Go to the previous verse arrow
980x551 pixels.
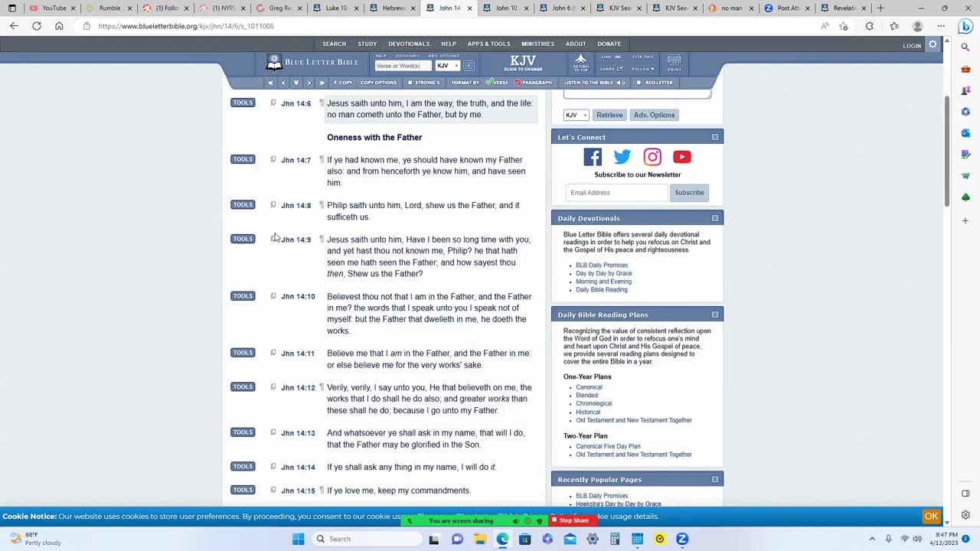[283, 83]
